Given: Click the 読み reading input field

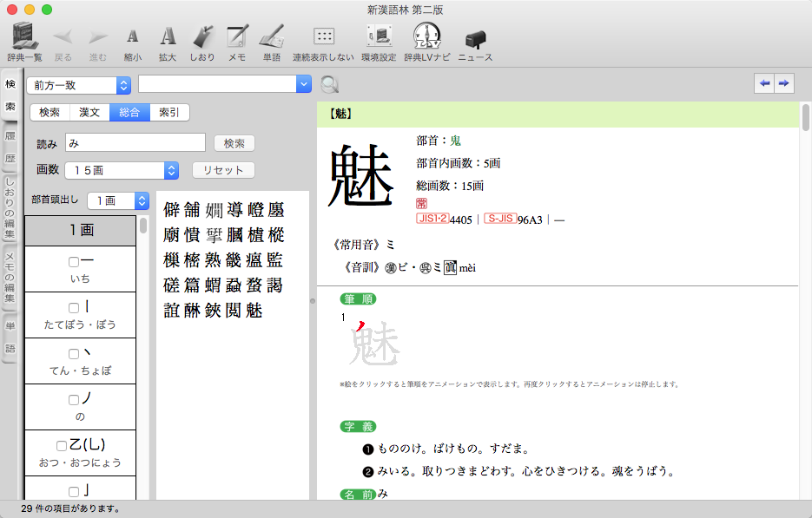Looking at the screenshot, I should coord(135,142).
